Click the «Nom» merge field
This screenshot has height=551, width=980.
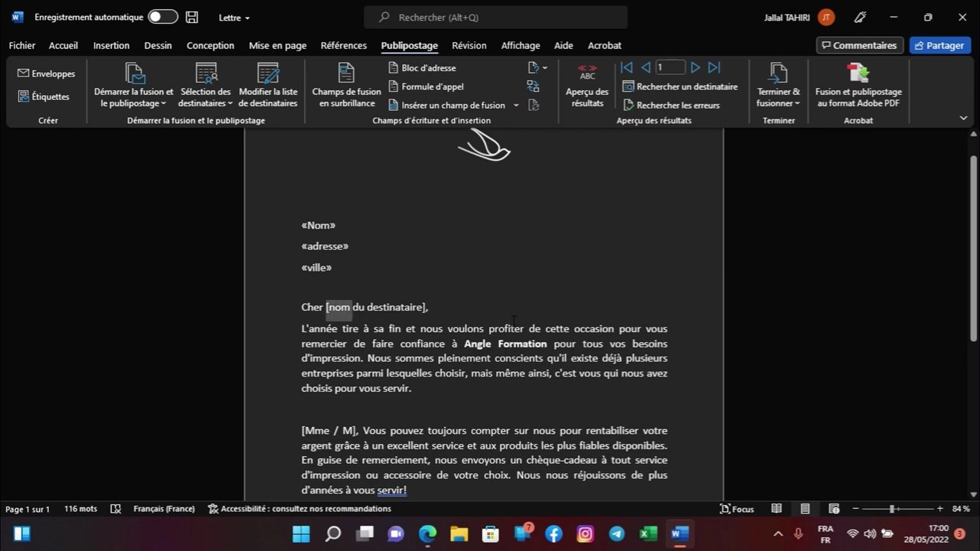(318, 225)
